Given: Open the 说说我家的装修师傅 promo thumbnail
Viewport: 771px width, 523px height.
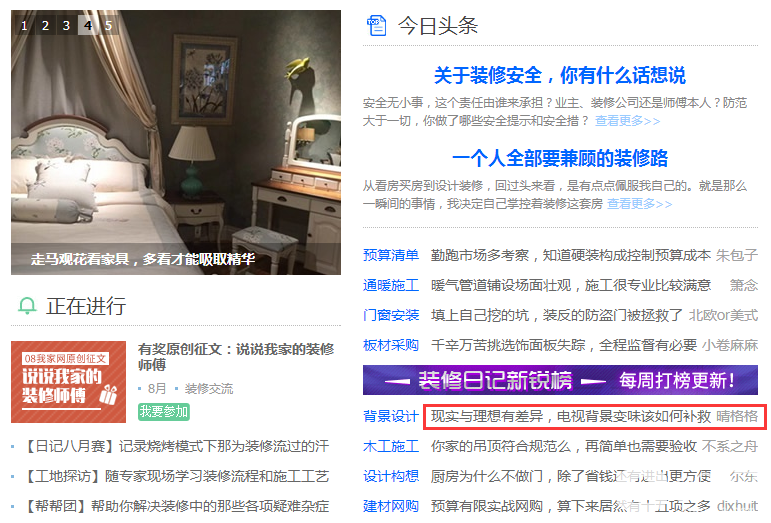Looking at the screenshot, I should pos(68,382).
